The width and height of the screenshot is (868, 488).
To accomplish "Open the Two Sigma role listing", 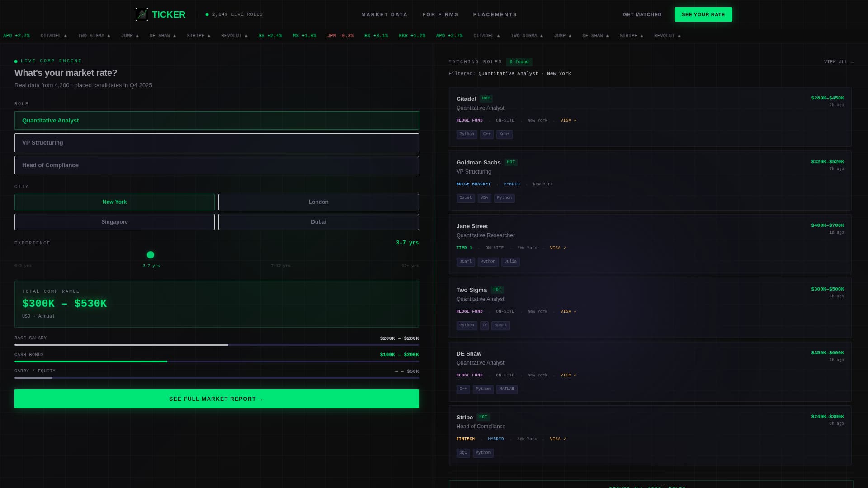I will point(650,308).
